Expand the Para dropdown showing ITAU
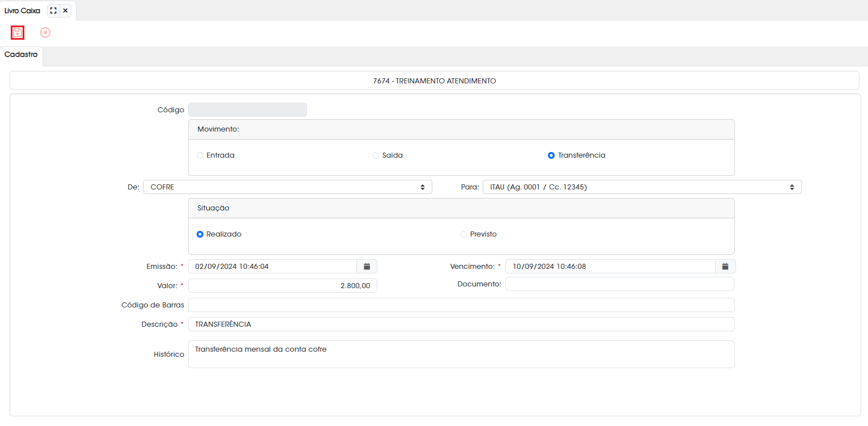The width and height of the screenshot is (868, 426). point(642,187)
